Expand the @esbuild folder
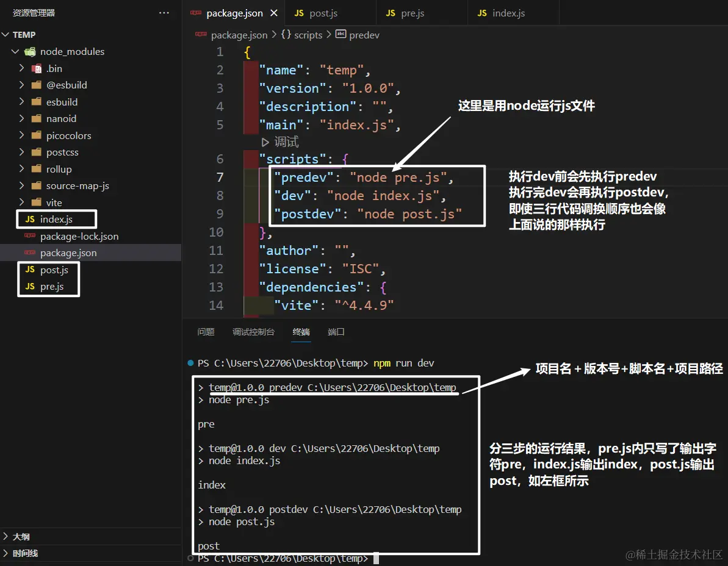This screenshot has width=728, height=566. click(x=21, y=85)
